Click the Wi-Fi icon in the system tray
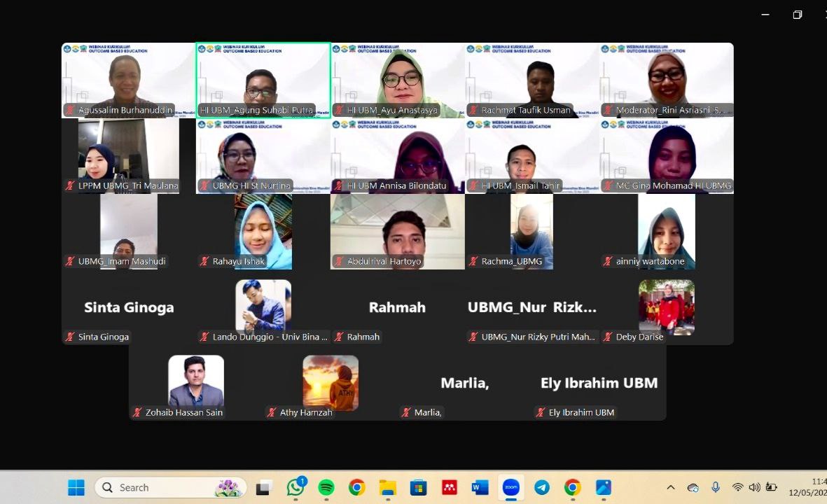Screen dimensions: 827x504 point(737,487)
